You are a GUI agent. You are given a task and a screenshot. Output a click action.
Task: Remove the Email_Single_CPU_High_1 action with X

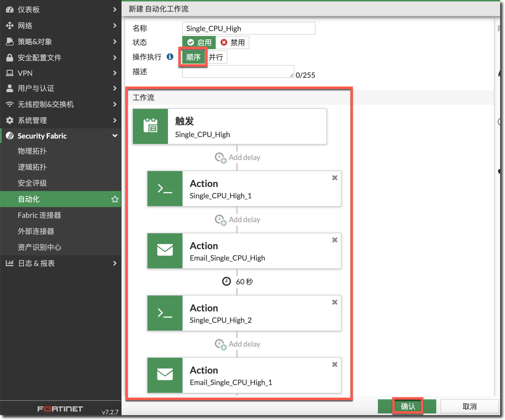(335, 365)
